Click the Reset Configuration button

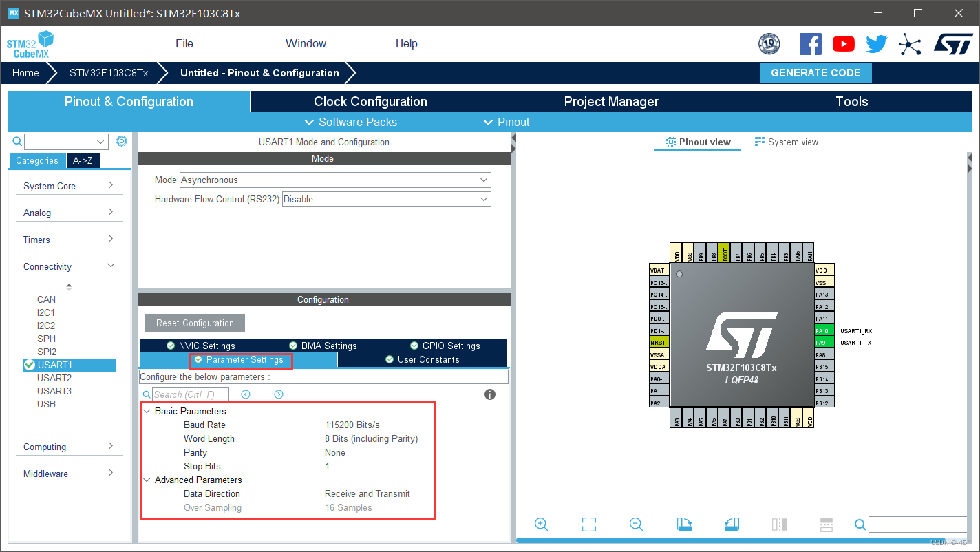195,323
